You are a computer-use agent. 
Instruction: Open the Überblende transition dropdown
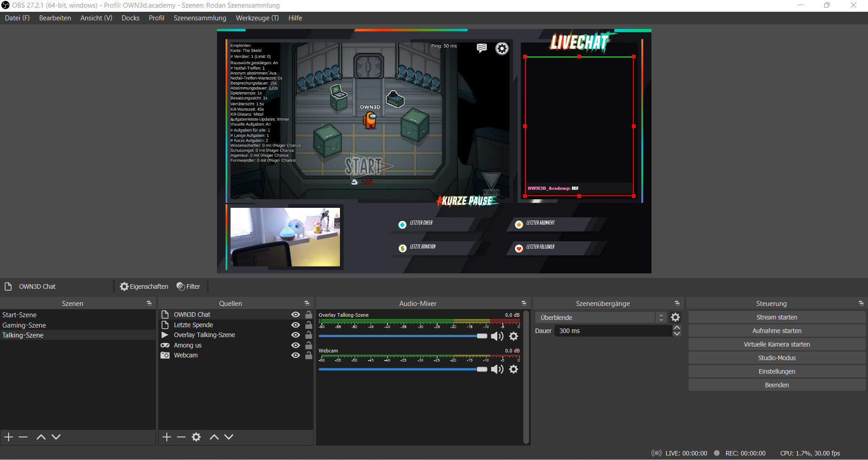597,317
